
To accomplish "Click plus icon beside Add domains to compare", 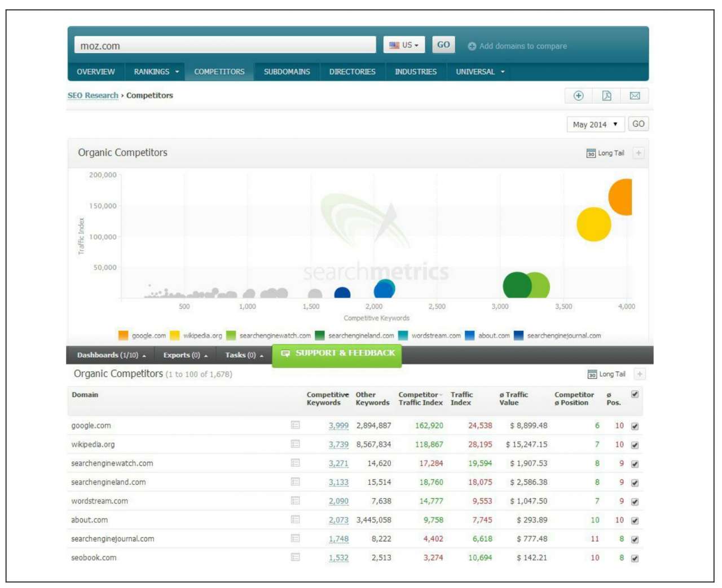I will coord(472,46).
